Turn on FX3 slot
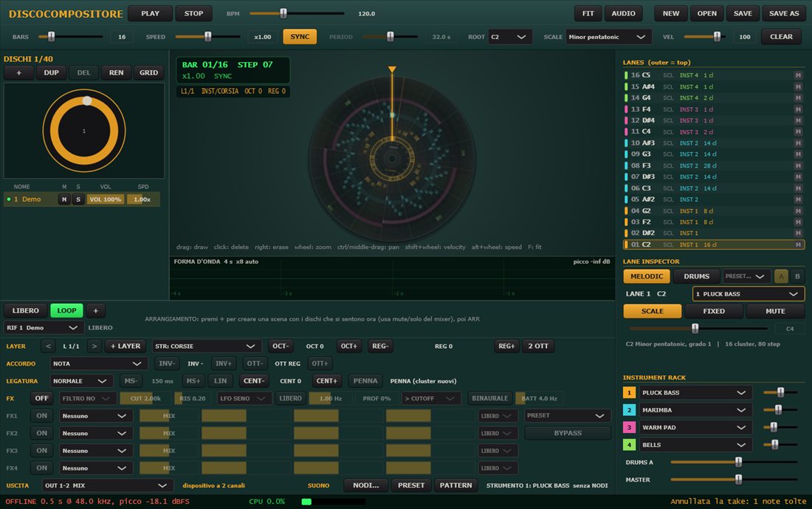The image size is (812, 509). coord(42,451)
